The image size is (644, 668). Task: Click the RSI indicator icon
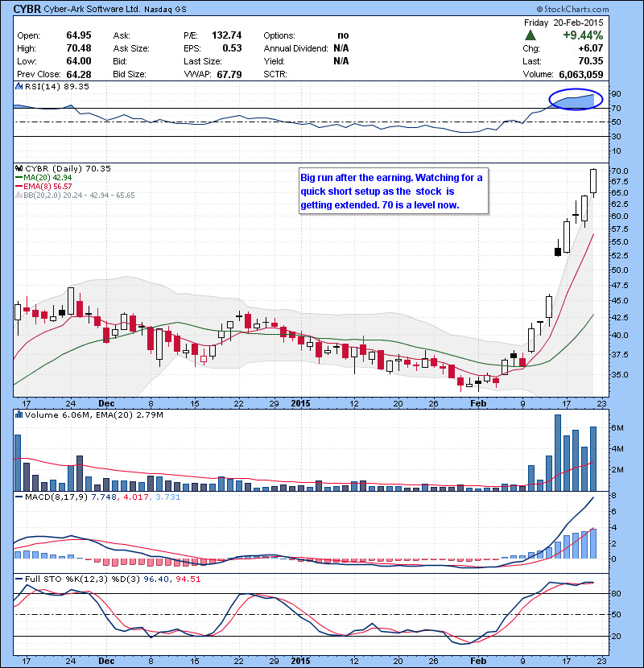[19, 86]
